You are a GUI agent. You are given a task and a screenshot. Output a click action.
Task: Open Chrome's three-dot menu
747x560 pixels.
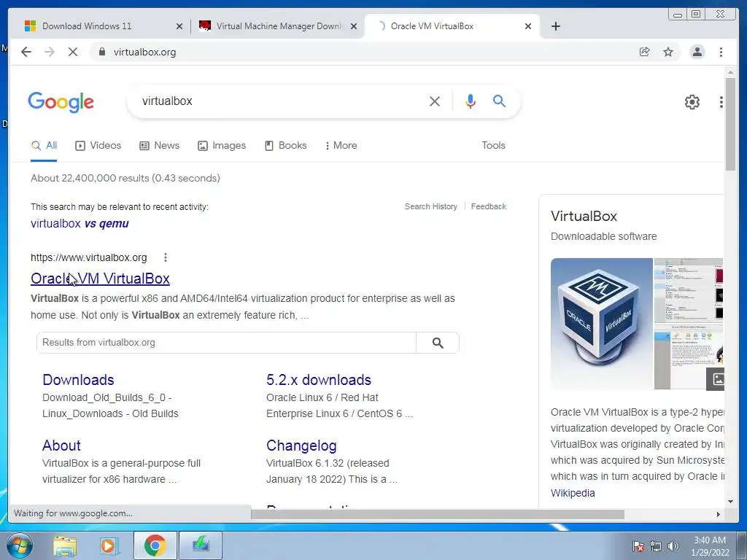pos(721,52)
